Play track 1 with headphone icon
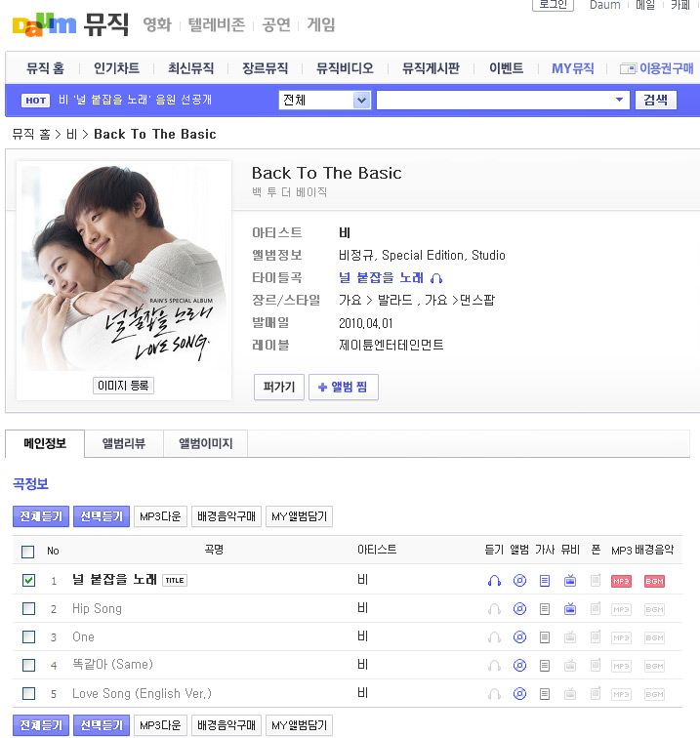 pyautogui.click(x=494, y=581)
